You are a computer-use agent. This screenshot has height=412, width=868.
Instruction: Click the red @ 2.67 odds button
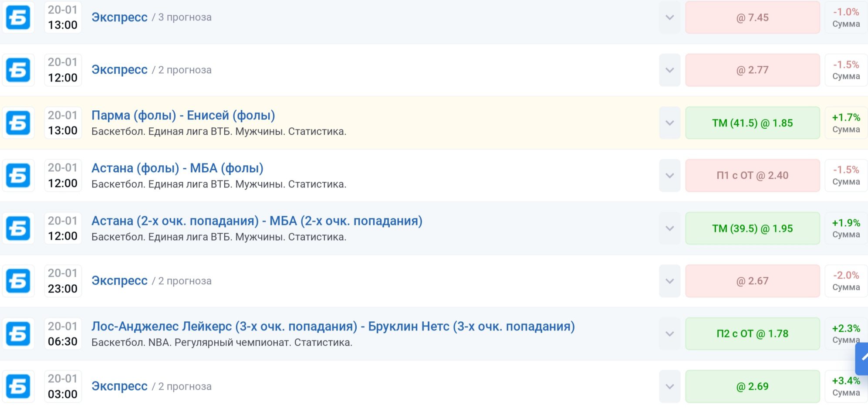[753, 281]
